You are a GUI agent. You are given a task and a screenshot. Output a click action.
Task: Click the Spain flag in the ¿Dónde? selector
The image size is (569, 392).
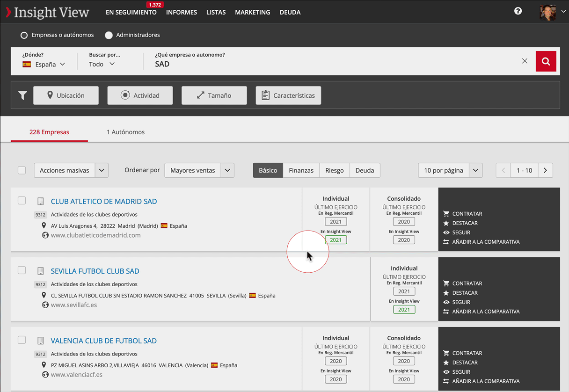[27, 65]
